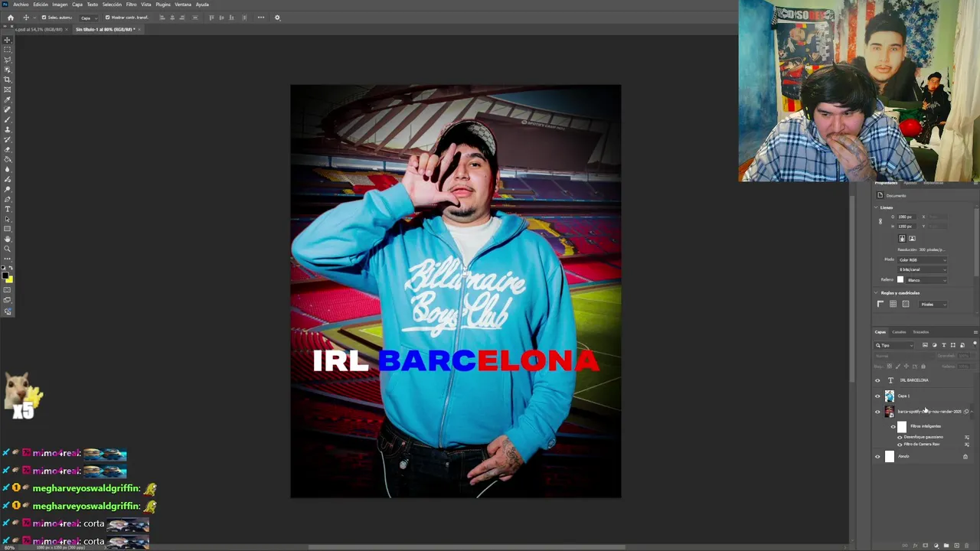Viewport: 980px width, 551px height.
Task: Click the Capa 1 layer thumbnail
Action: 890,396
